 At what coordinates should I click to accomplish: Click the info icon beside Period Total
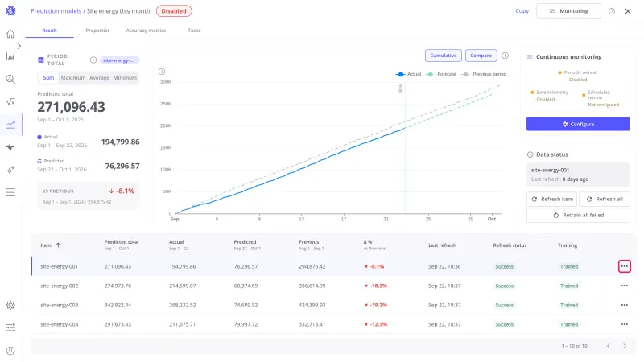click(93, 60)
